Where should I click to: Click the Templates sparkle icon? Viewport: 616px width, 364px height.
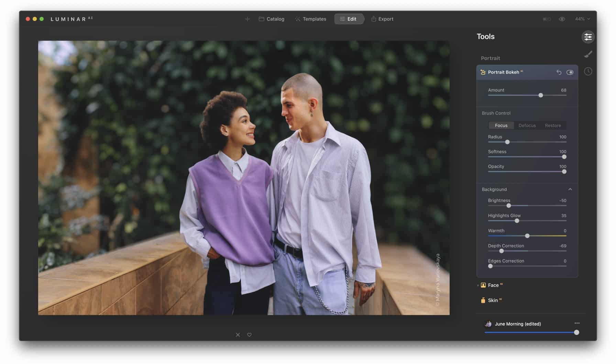point(298,19)
